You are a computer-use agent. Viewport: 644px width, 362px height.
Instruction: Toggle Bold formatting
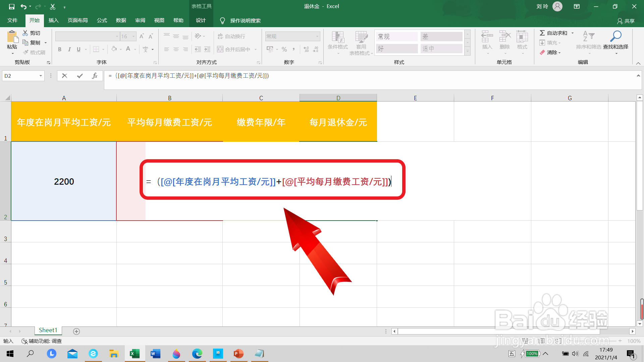coord(60,49)
